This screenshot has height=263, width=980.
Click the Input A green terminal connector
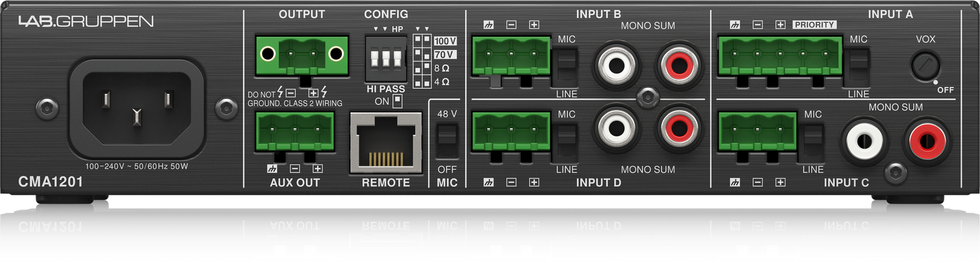(x=780, y=56)
